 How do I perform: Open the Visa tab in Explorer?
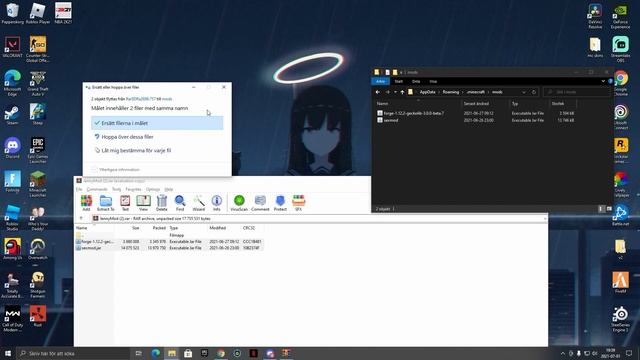[x=433, y=81]
